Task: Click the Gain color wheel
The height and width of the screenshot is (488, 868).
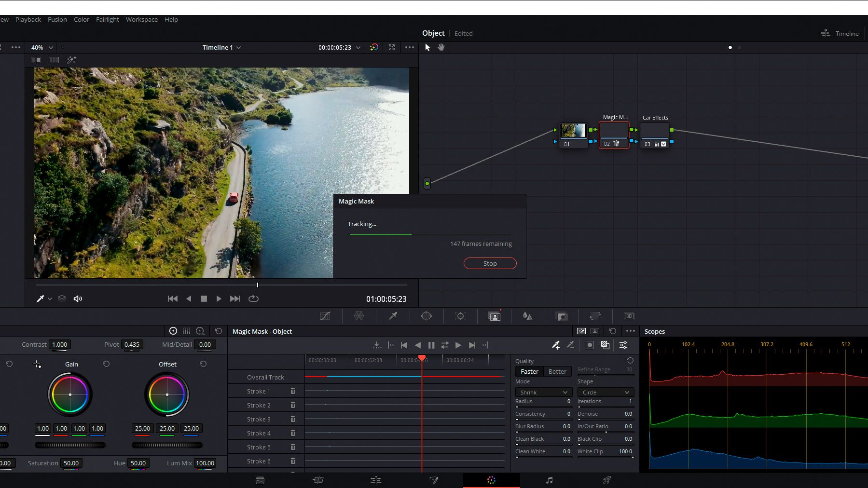Action: point(70,394)
